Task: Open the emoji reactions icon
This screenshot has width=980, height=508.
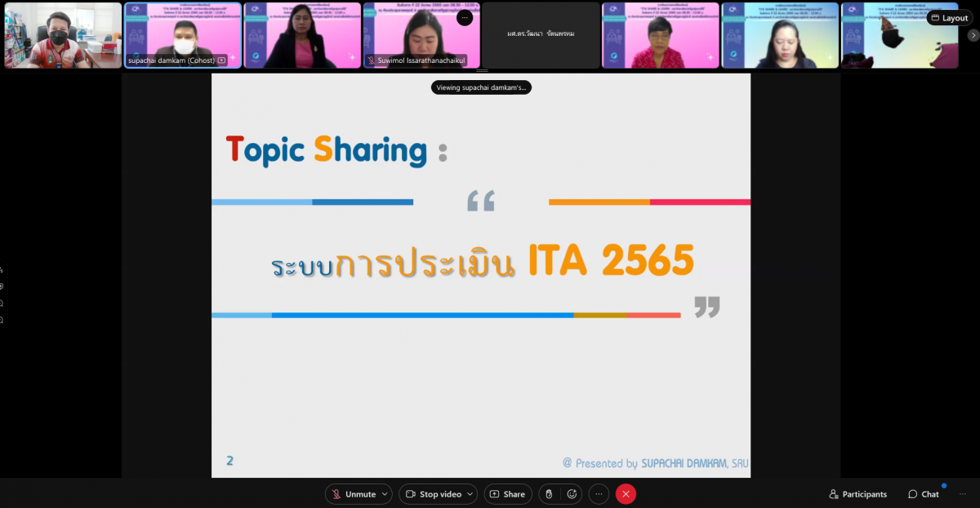Action: click(x=572, y=494)
